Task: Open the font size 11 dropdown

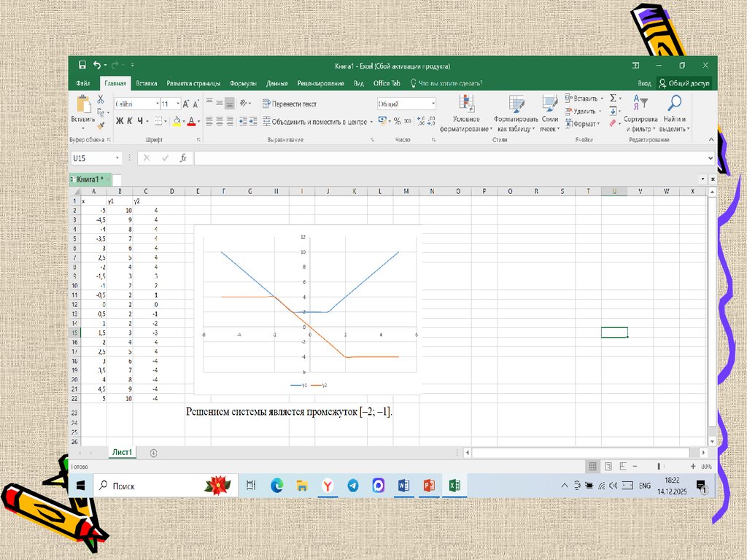Action: [x=178, y=104]
